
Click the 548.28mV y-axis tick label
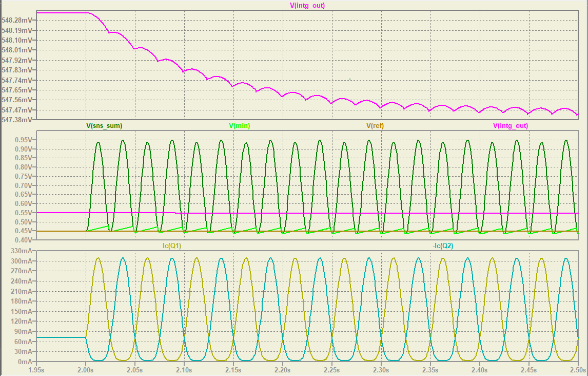17,20
